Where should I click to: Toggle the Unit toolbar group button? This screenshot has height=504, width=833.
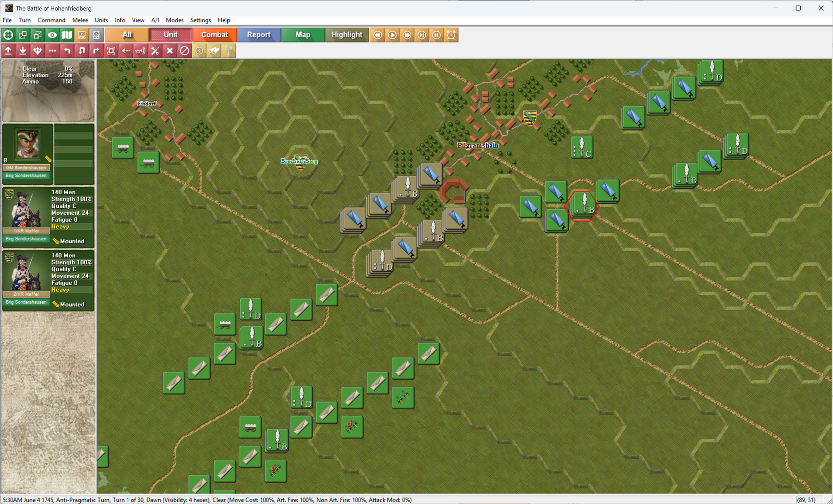pos(170,35)
